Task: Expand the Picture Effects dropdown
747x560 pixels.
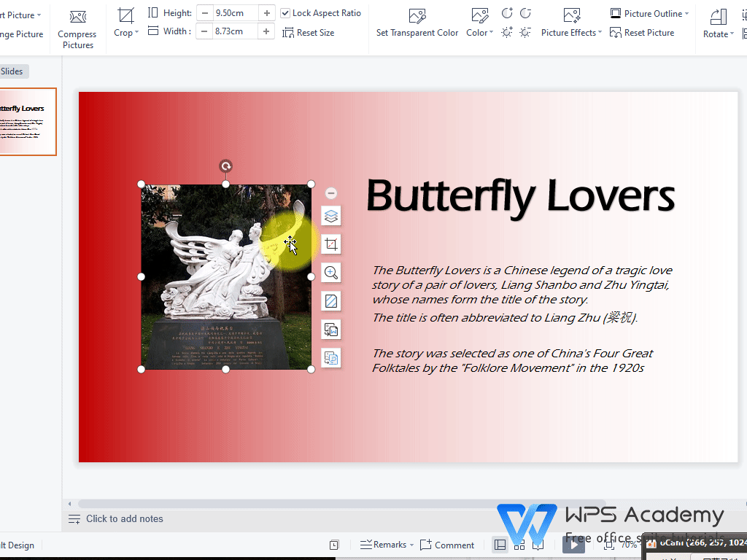Action: tap(570, 32)
